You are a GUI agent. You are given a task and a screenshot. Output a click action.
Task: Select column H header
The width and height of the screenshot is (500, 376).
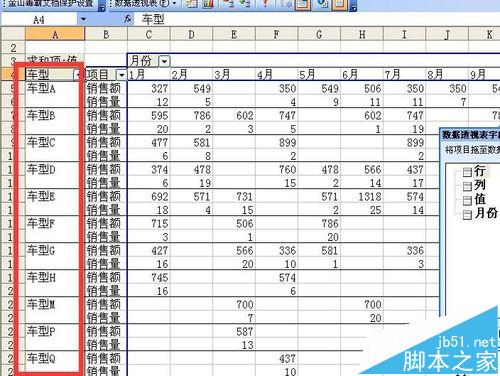362,34
